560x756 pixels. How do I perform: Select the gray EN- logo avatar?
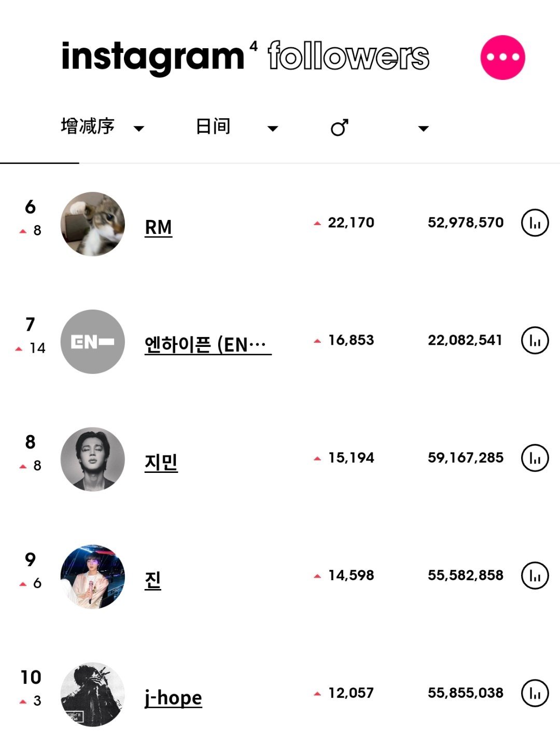coord(93,342)
